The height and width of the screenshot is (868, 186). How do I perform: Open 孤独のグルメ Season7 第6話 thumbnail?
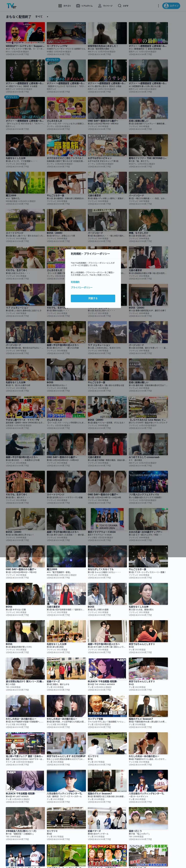(148, 706)
